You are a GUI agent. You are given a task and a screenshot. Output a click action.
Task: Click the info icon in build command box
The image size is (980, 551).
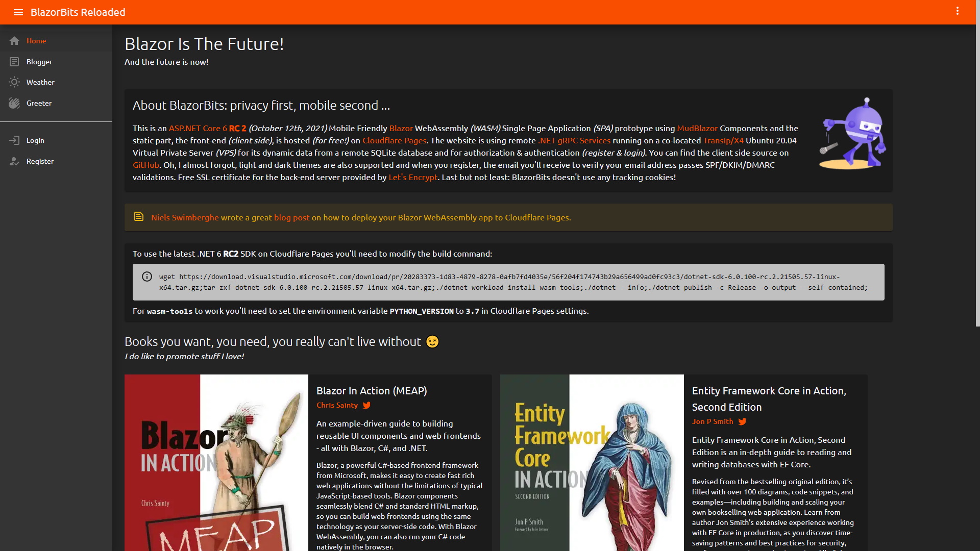tap(147, 277)
